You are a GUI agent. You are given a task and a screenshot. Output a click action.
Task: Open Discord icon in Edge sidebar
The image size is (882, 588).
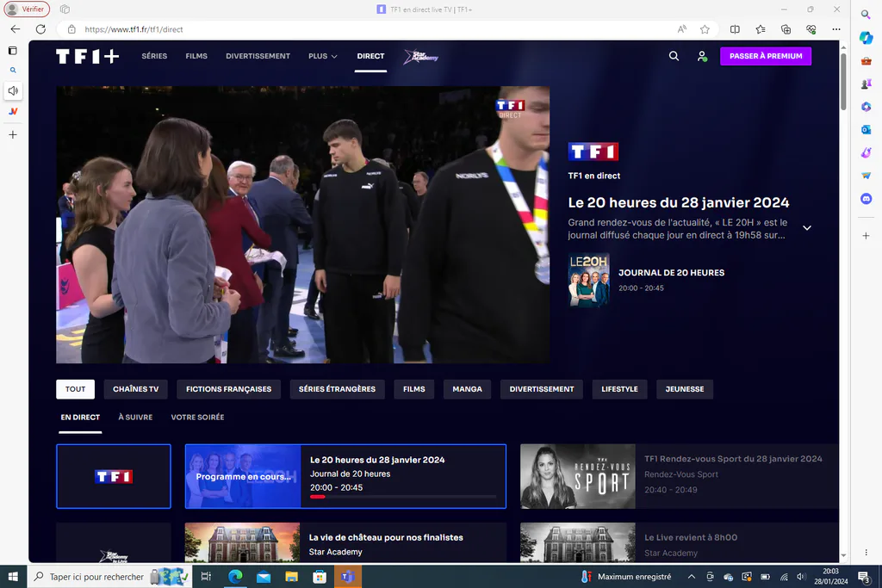click(866, 199)
